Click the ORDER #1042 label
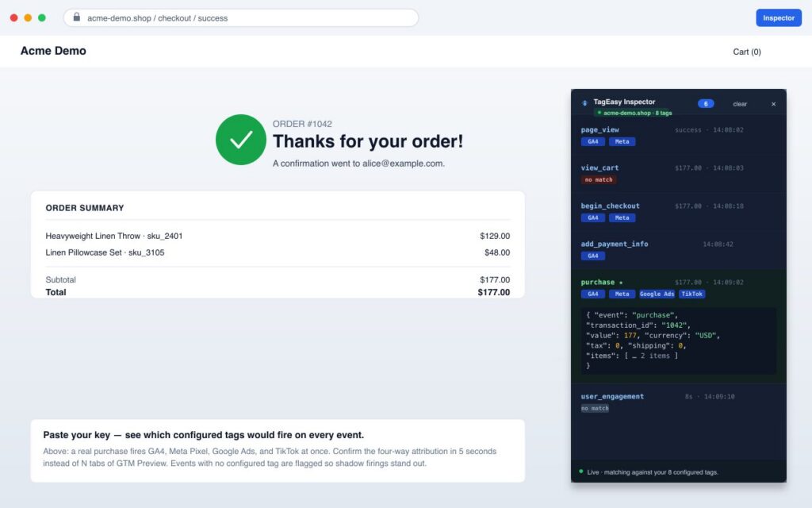This screenshot has height=508, width=812. tap(302, 124)
